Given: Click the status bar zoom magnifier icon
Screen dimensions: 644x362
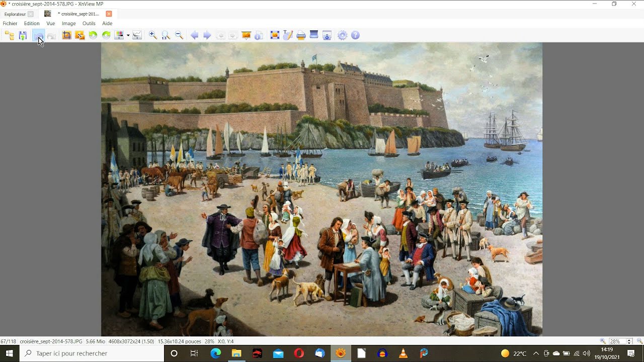Looking at the screenshot, I should (603, 341).
